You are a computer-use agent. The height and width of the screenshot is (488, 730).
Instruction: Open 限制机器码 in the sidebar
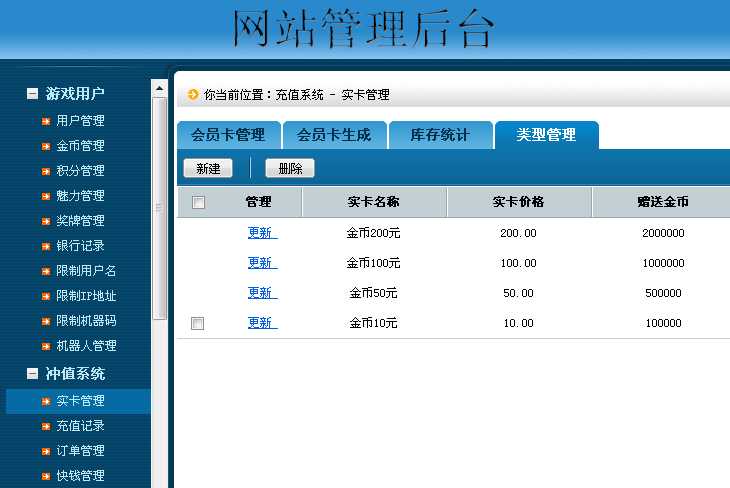(86, 321)
